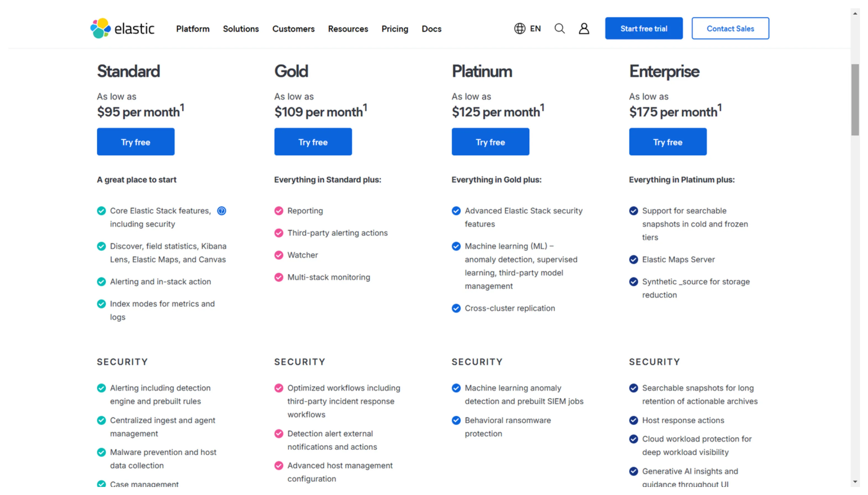868x495 pixels.
Task: Click the check beside Searchable snapshots for long retention
Action: tap(633, 388)
